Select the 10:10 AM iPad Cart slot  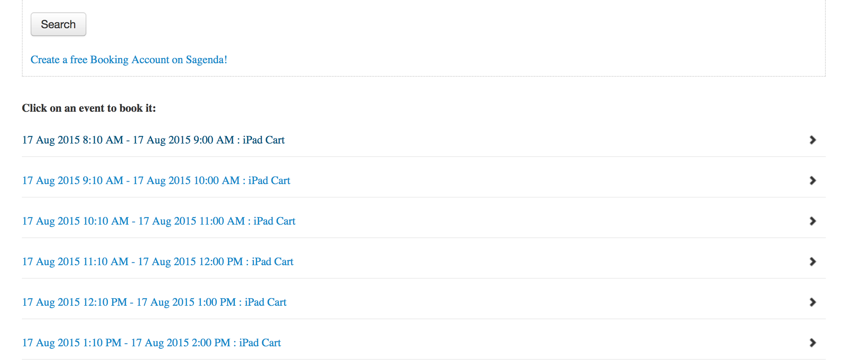pos(158,221)
